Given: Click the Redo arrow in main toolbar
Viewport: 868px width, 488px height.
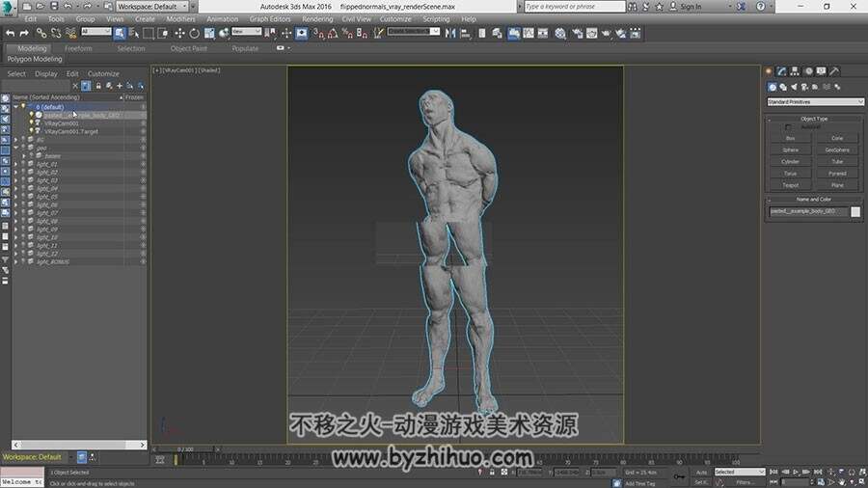Looking at the screenshot, I should pos(24,33).
